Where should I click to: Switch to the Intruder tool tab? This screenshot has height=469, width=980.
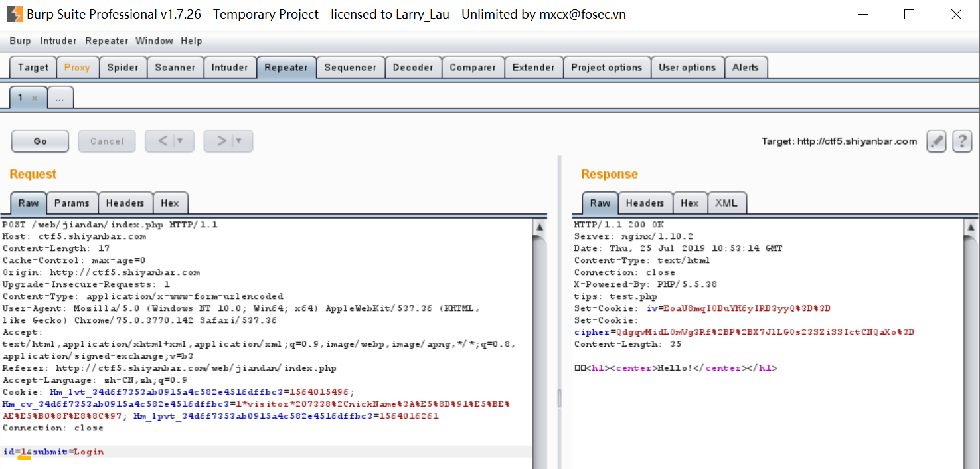tap(230, 68)
